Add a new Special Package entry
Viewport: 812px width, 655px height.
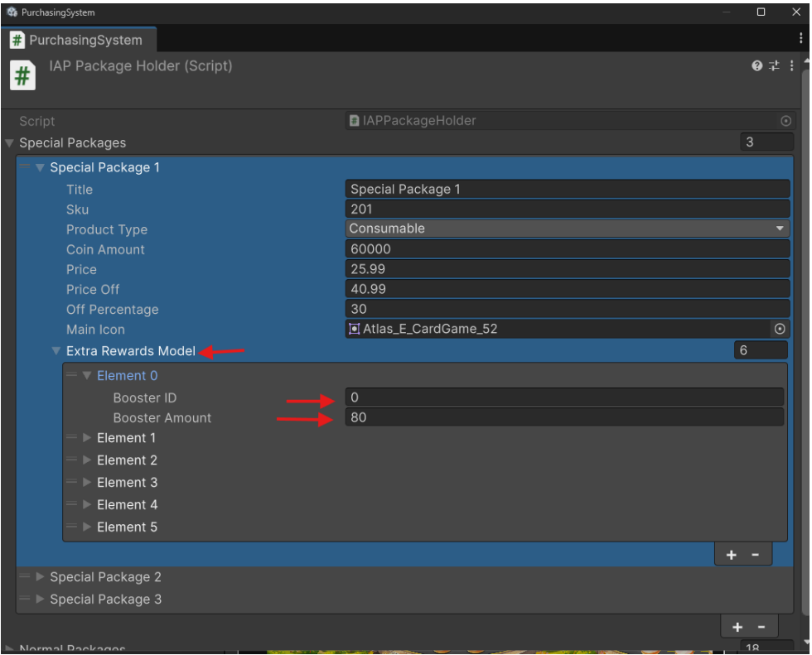(737, 628)
